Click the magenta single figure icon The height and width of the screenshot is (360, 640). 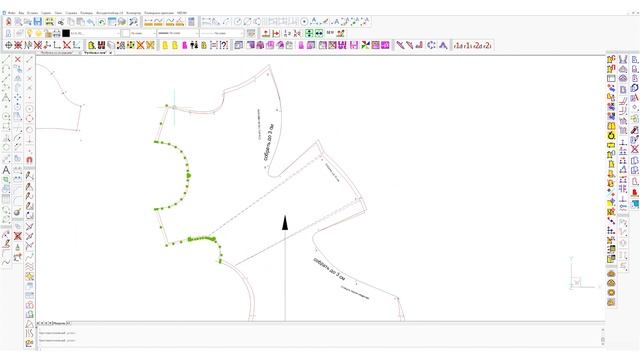coord(184,45)
